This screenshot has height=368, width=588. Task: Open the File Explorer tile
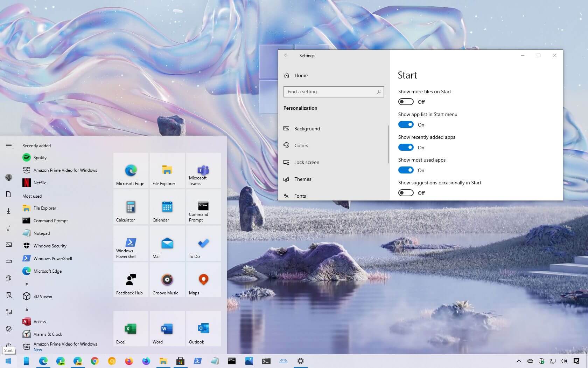pyautogui.click(x=167, y=170)
